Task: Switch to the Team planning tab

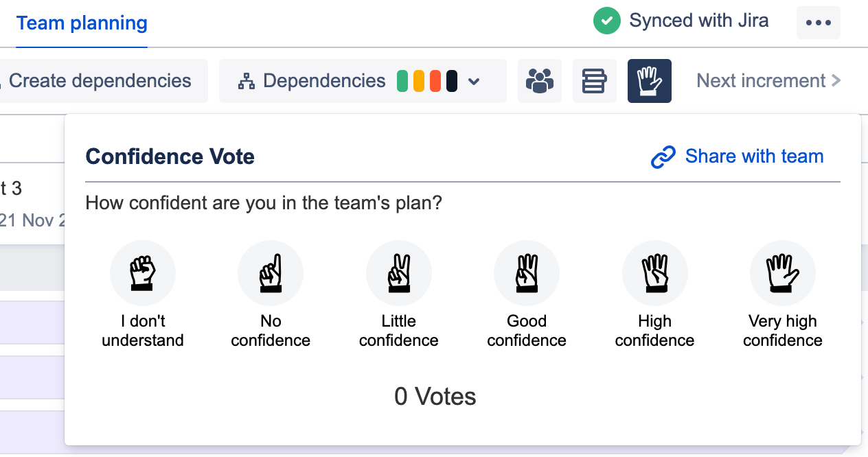Action: tap(82, 23)
